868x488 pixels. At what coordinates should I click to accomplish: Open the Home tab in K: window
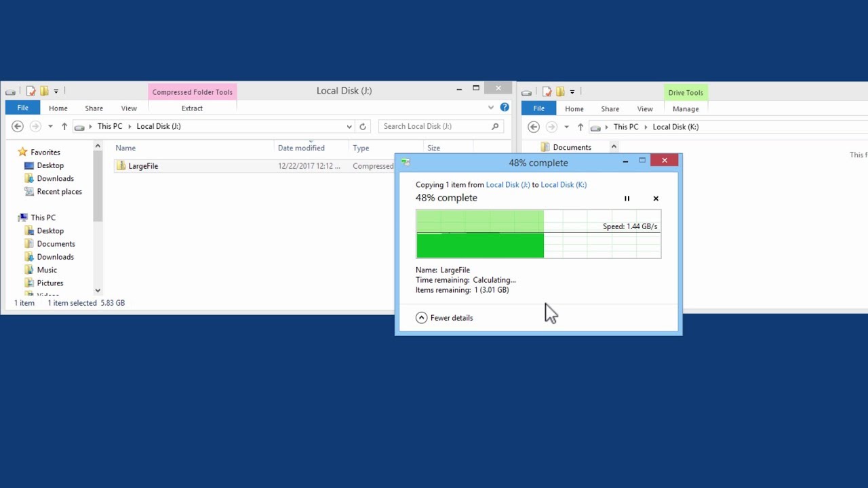click(x=574, y=109)
